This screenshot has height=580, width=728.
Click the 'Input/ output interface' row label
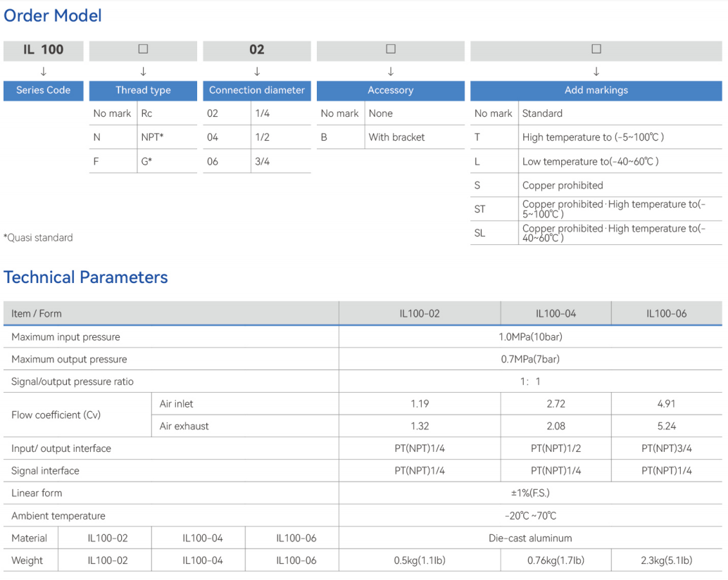tap(61, 448)
